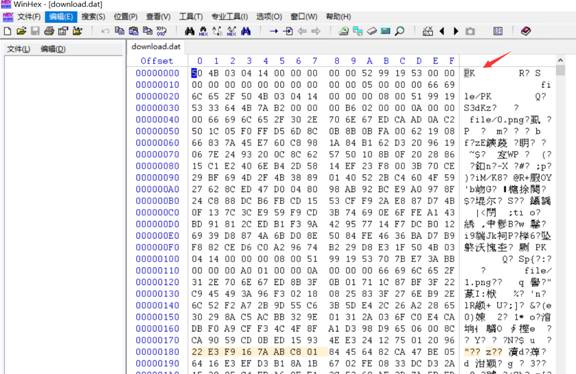576x374 pixels.
Task: Open a file with the folder icon
Action: click(21, 31)
